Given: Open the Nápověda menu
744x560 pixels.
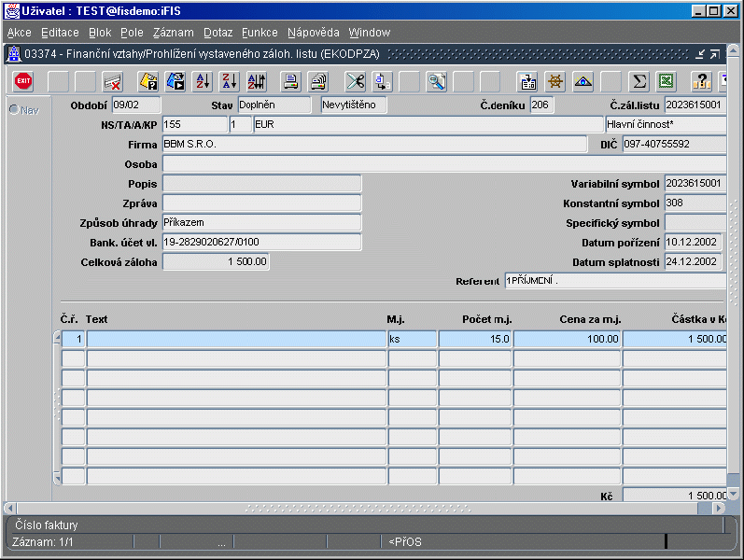Looking at the screenshot, I should (x=313, y=33).
